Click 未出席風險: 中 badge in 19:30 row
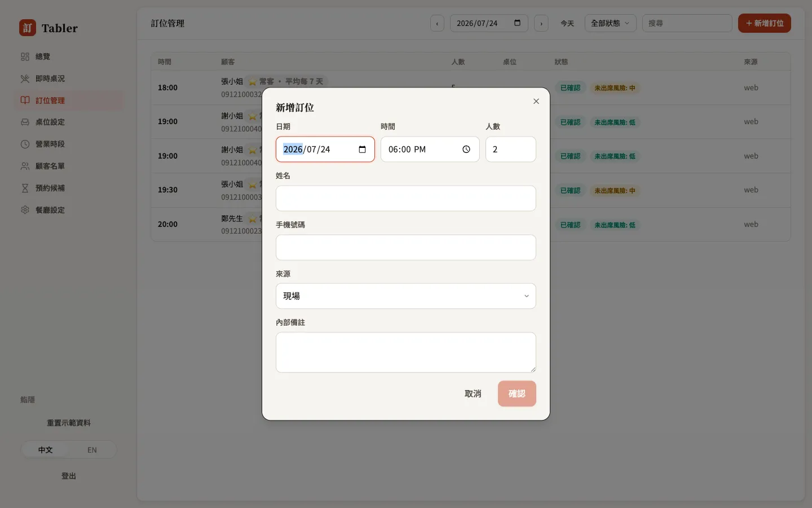 pyautogui.click(x=615, y=191)
